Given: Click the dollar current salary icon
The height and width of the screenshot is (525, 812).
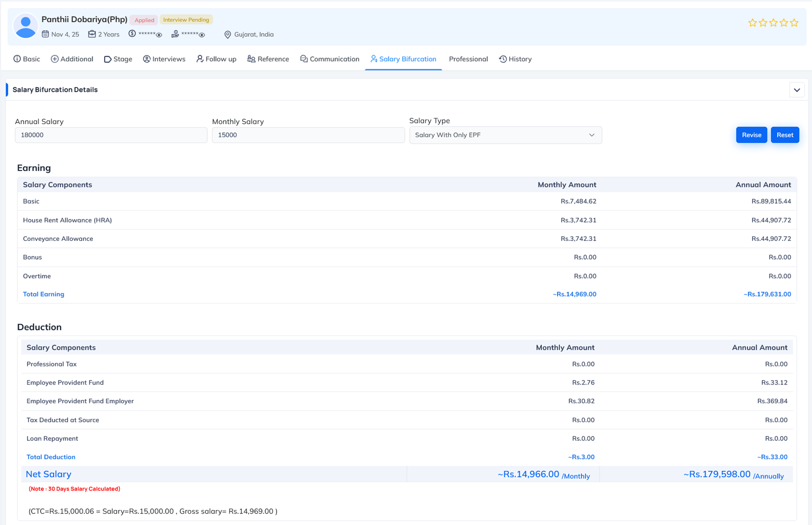Looking at the screenshot, I should (132, 34).
